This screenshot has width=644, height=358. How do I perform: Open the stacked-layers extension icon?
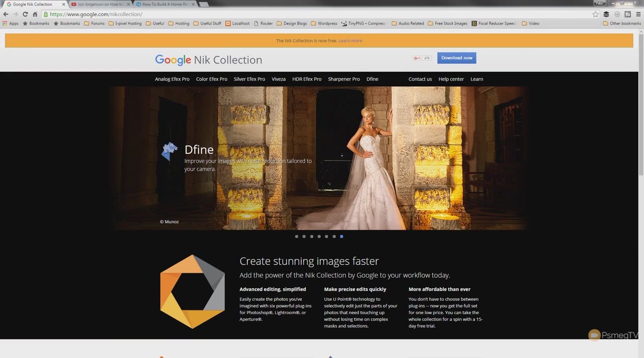[606, 14]
